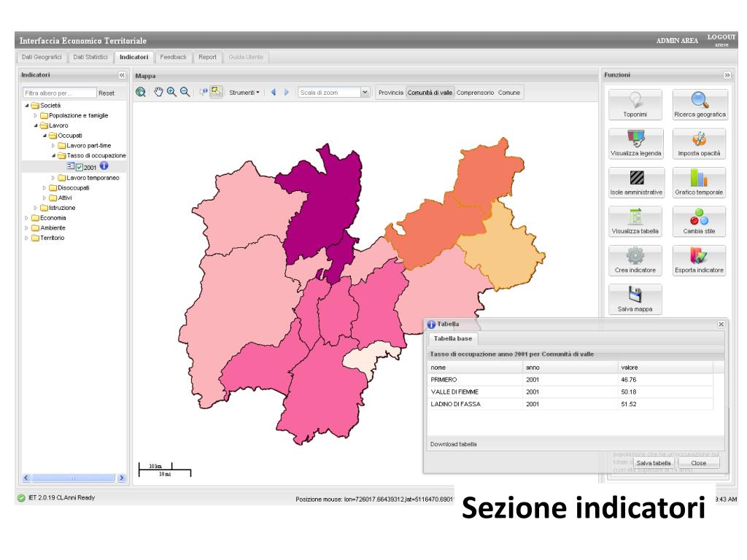747x560 pixels.
Task: Open the Report tab
Action: pyautogui.click(x=207, y=57)
